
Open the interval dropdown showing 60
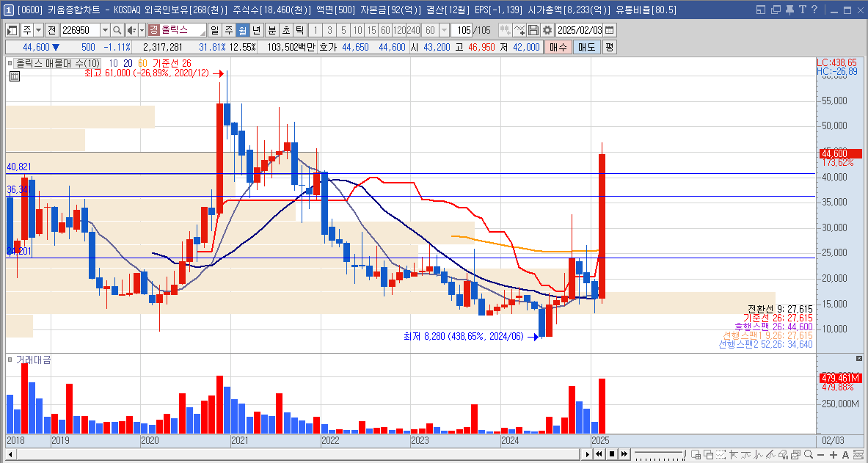444,31
